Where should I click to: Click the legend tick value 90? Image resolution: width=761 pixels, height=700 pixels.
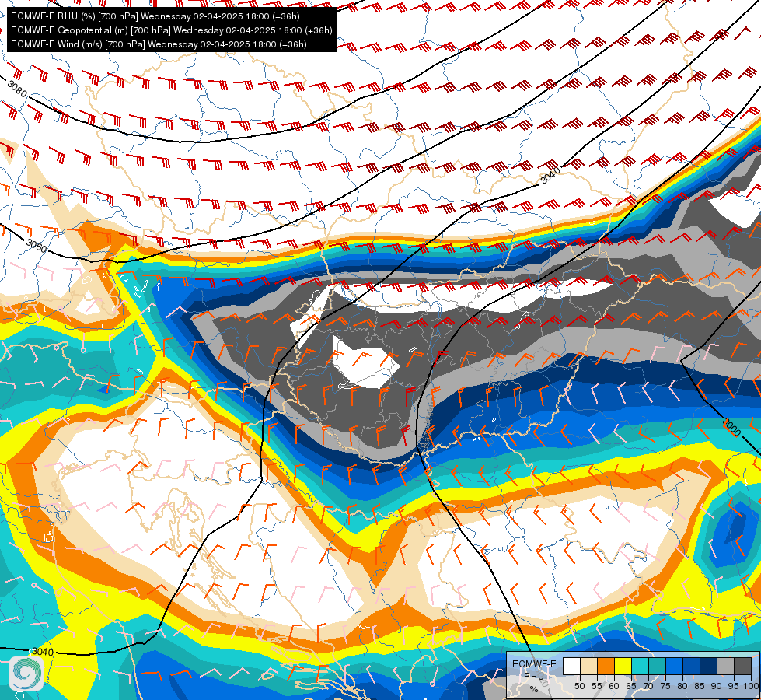[x=717, y=686]
